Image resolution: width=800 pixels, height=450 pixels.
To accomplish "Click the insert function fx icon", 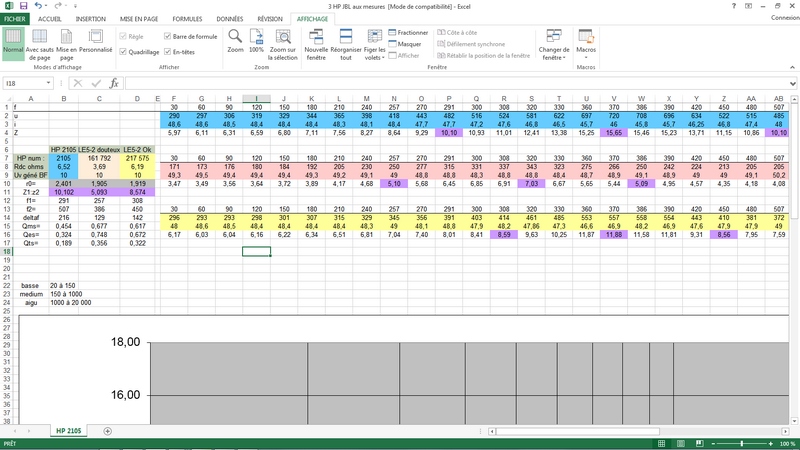I will (x=115, y=84).
